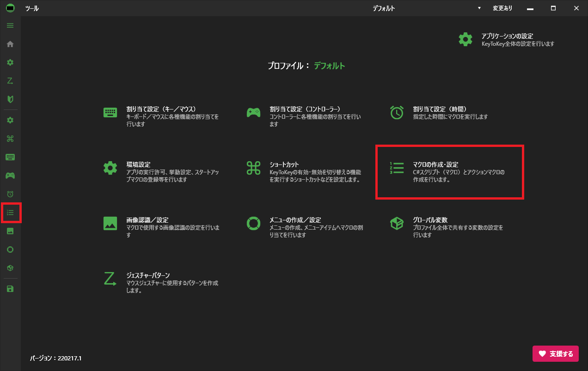
Task: Select the sidebar beginner-mark shield icon
Action: coord(10,99)
